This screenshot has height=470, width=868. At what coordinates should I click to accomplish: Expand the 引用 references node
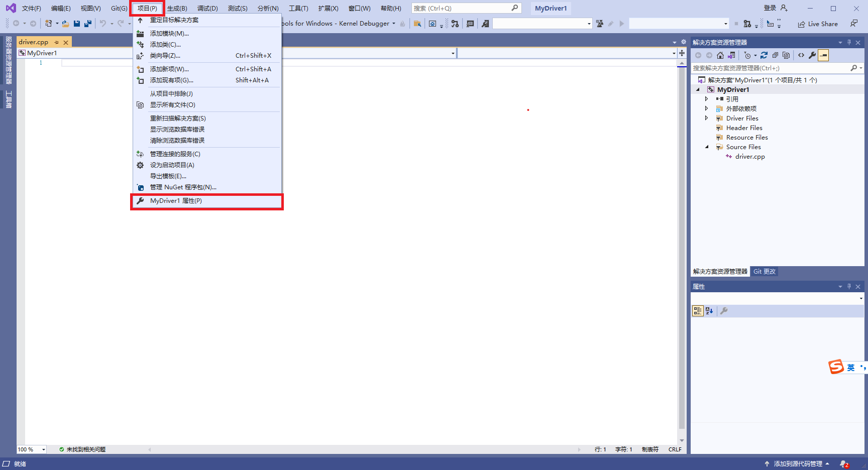(x=707, y=99)
